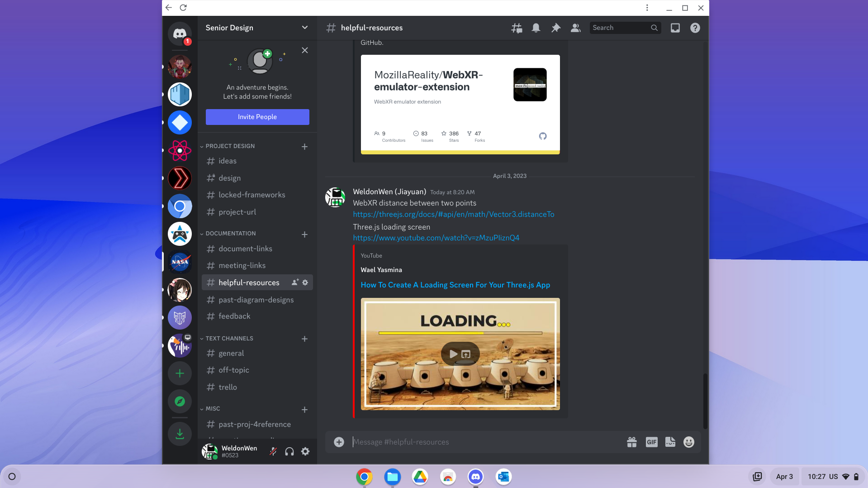This screenshot has width=868, height=488.
Task: Open Files app from the shelf
Action: coord(392,477)
